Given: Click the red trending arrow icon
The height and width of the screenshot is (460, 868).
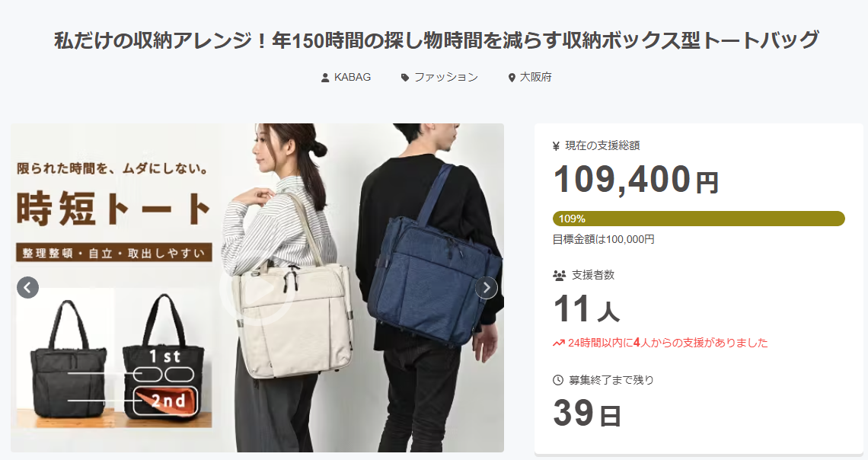Looking at the screenshot, I should coord(558,343).
